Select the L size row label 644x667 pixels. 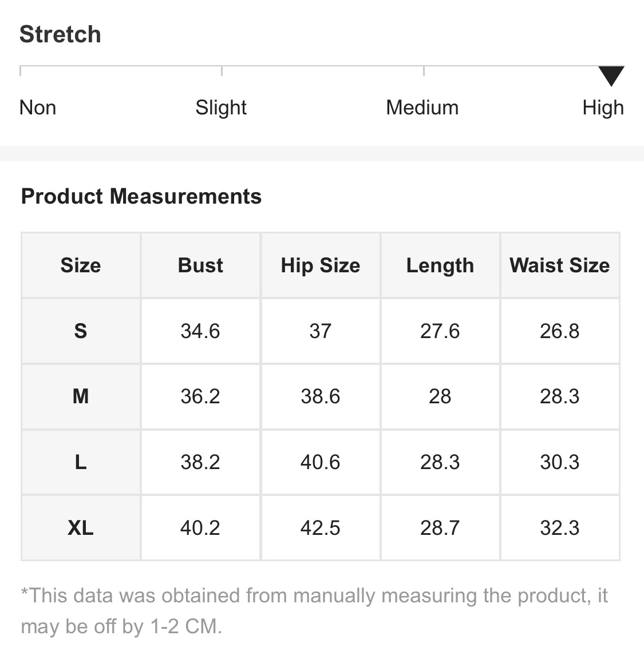pyautogui.click(x=81, y=462)
